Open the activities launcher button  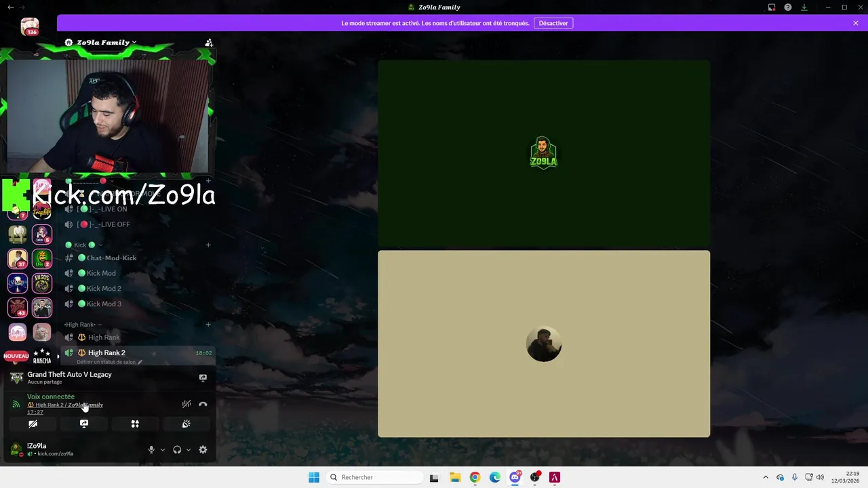[135, 424]
